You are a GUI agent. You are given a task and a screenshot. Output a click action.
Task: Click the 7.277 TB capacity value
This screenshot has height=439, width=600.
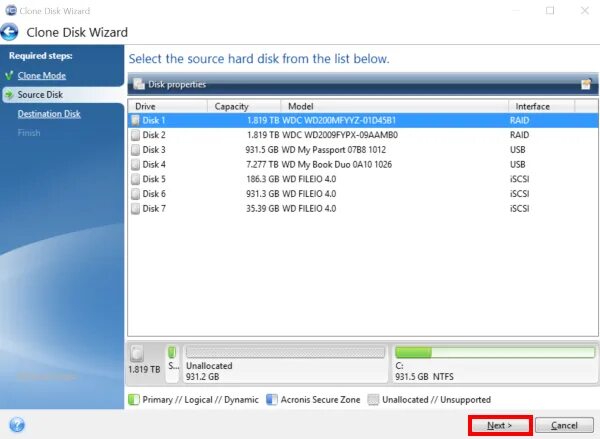click(x=262, y=165)
